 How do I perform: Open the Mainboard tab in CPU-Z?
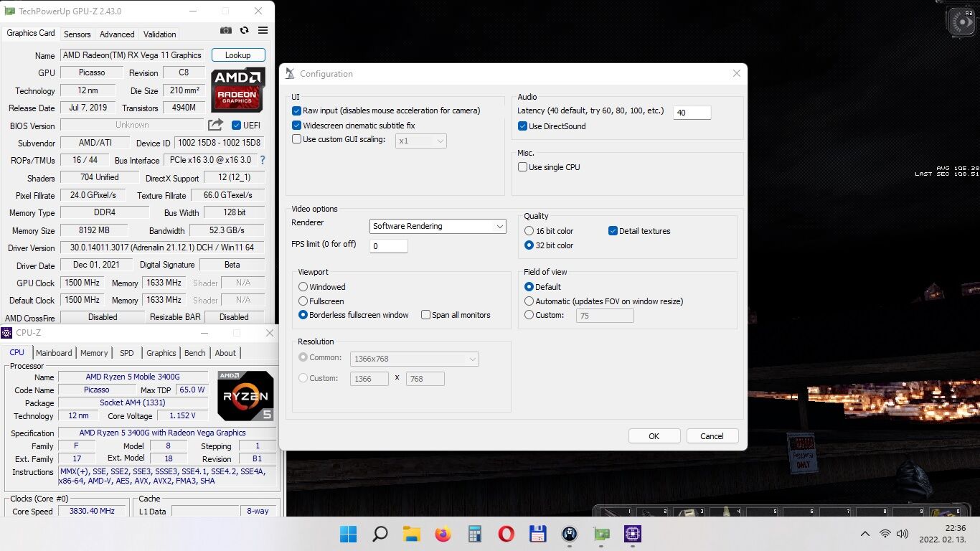click(54, 353)
